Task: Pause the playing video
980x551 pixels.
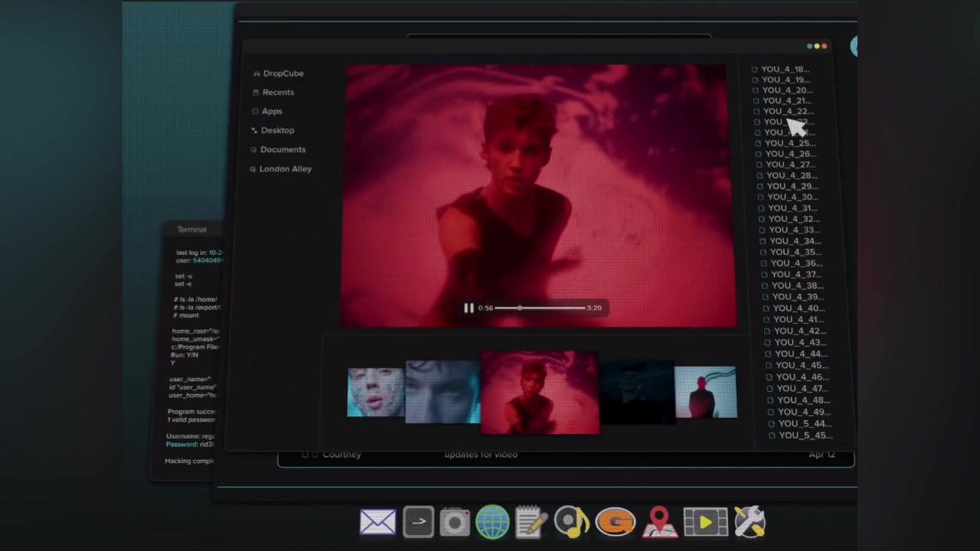Action: 469,308
